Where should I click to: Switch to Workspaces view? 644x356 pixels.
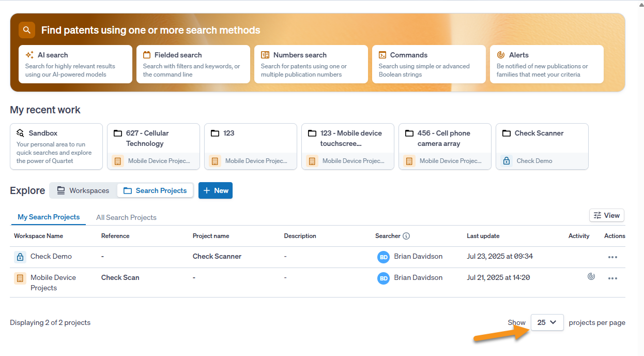pyautogui.click(x=83, y=190)
